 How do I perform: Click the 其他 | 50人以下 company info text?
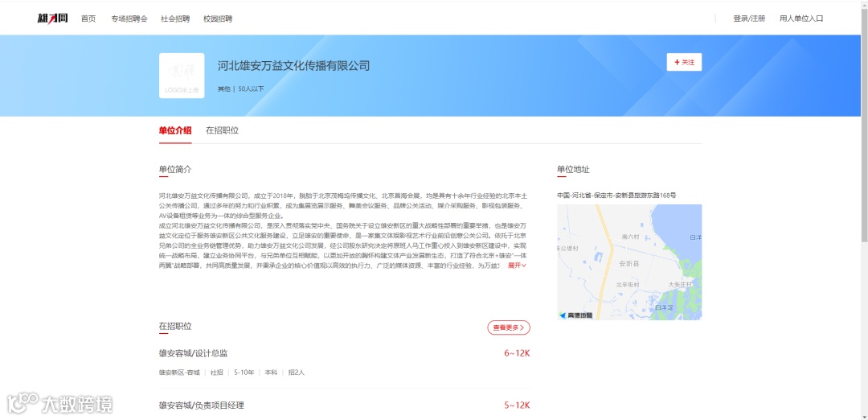[241, 89]
